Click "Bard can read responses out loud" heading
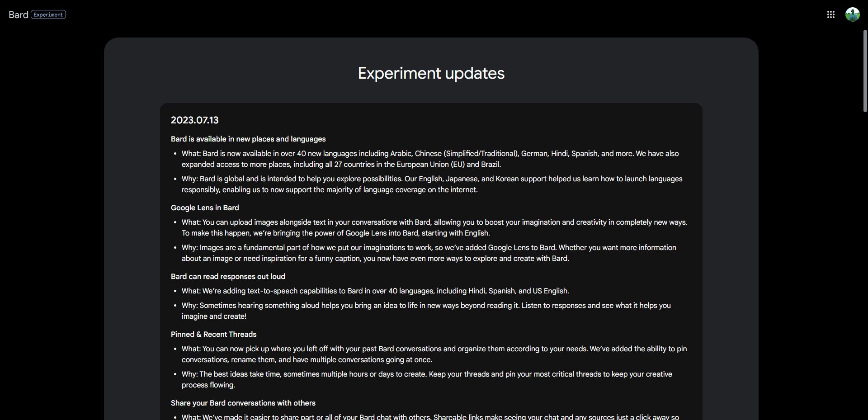Screen dimensions: 868x420 coord(228,277)
